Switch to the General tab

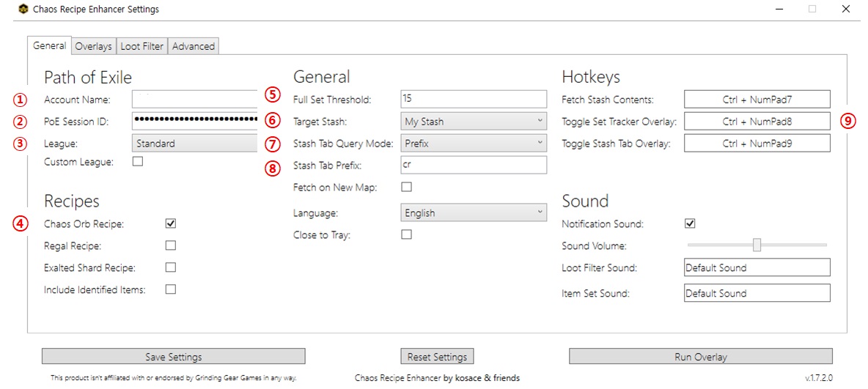point(50,46)
